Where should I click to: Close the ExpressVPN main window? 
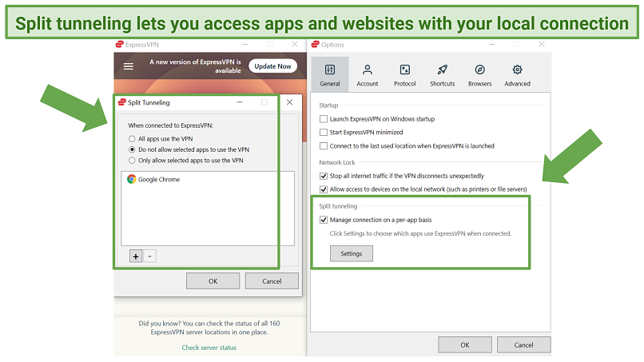coord(295,45)
